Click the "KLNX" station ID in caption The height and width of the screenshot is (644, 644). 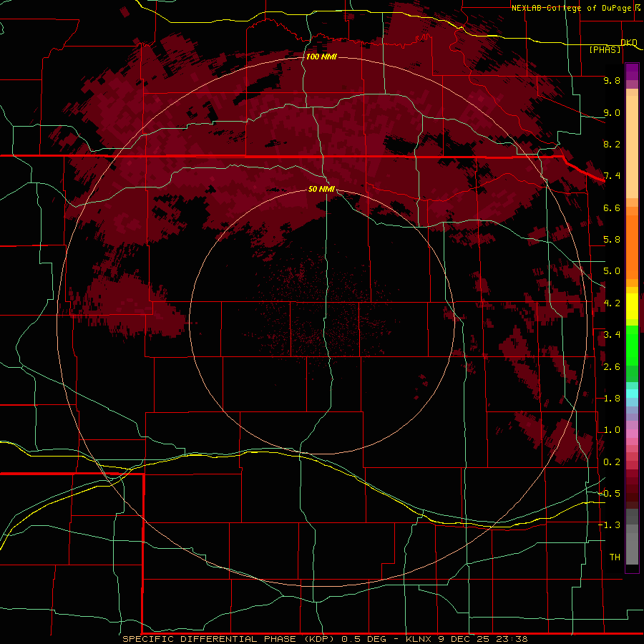tap(419, 639)
